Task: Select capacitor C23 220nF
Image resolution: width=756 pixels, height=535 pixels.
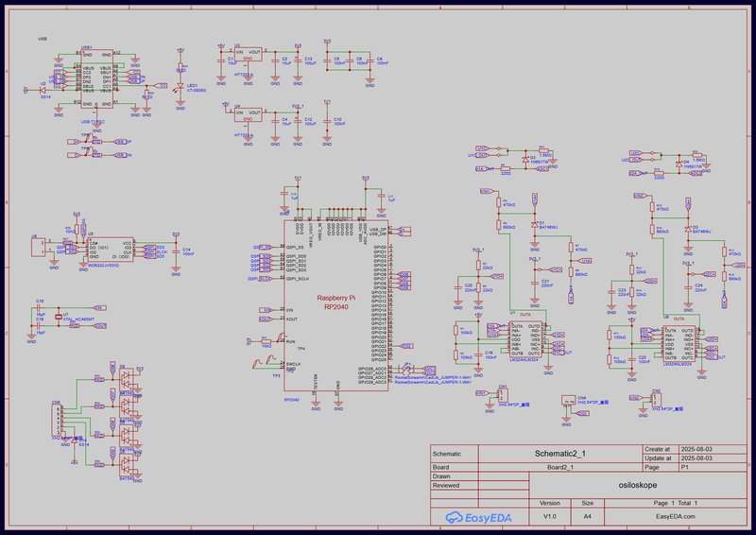Action: (x=611, y=292)
